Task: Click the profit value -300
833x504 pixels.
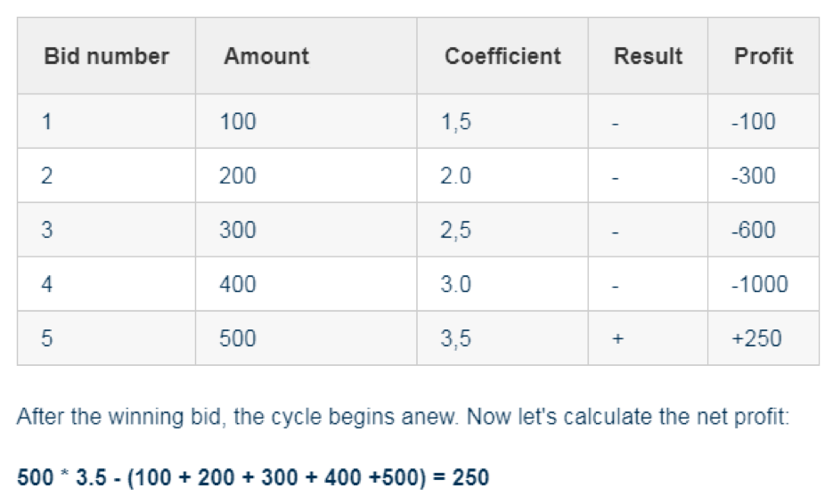Action: tap(754, 175)
